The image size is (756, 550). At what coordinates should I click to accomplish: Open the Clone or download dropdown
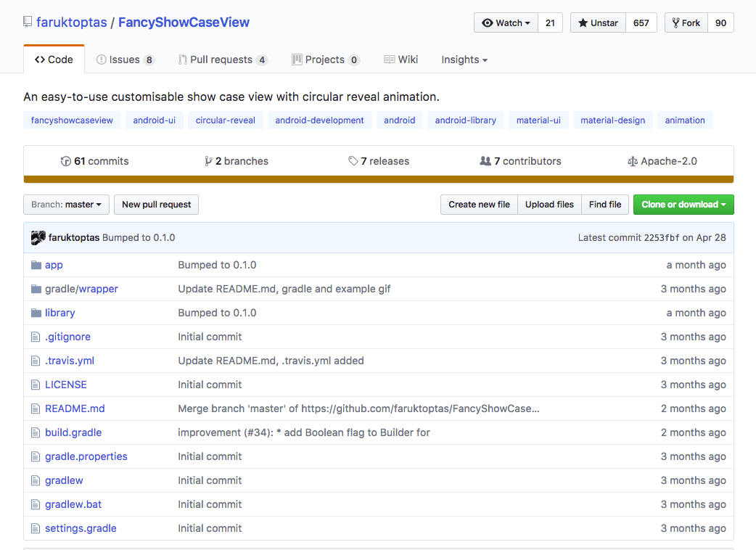click(683, 205)
